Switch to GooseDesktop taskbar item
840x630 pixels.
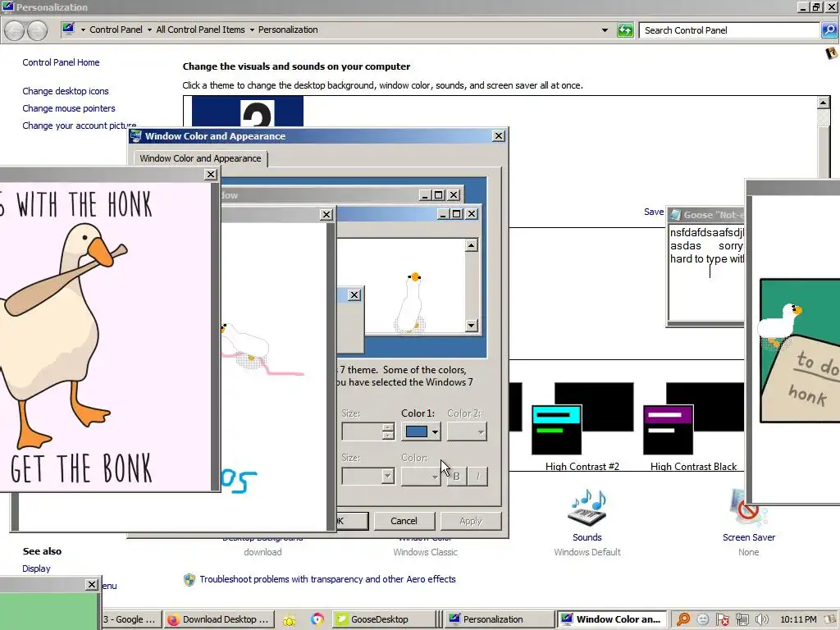[x=382, y=619]
